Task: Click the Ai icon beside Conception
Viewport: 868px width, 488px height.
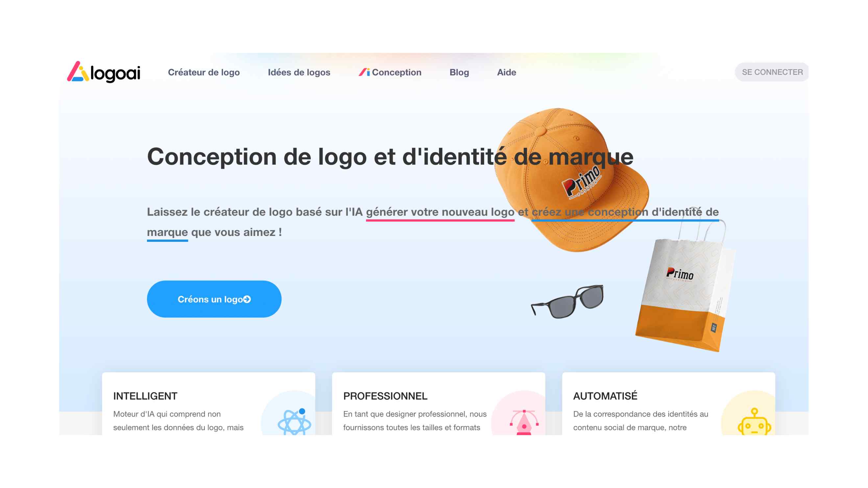Action: coord(364,72)
